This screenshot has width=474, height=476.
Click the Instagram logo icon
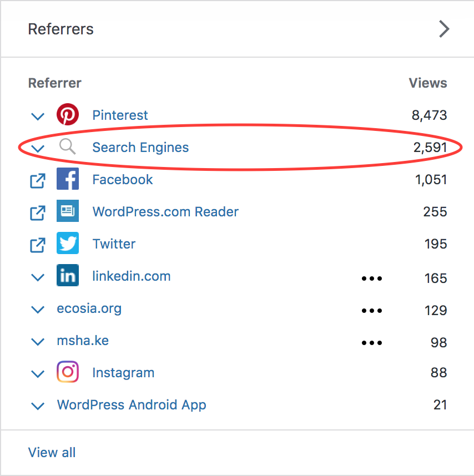pos(68,373)
